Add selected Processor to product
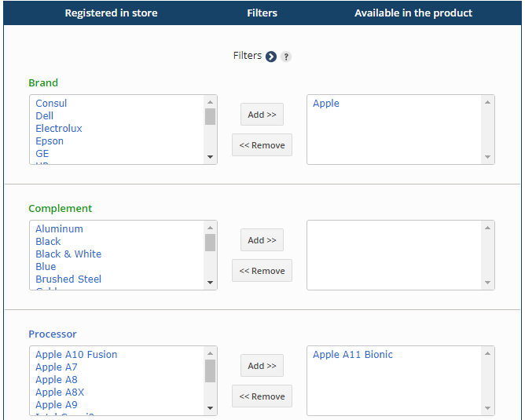The image size is (525, 420). pyautogui.click(x=262, y=366)
